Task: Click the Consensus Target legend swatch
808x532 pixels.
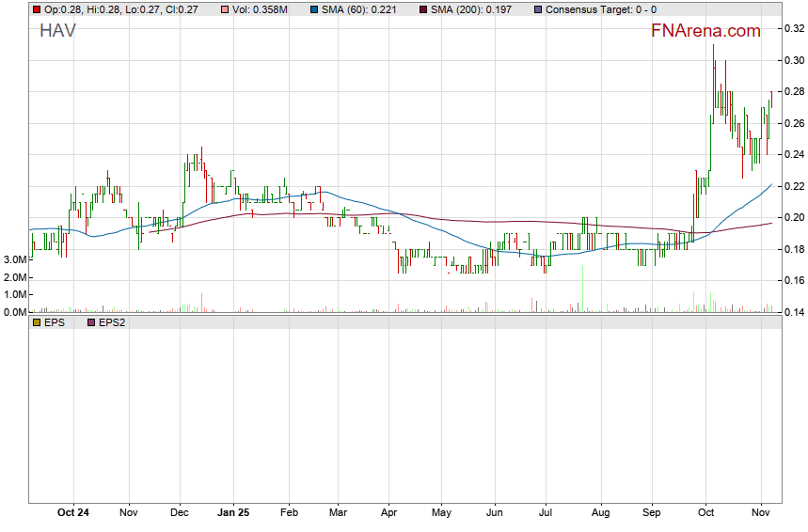Action: 537,9
